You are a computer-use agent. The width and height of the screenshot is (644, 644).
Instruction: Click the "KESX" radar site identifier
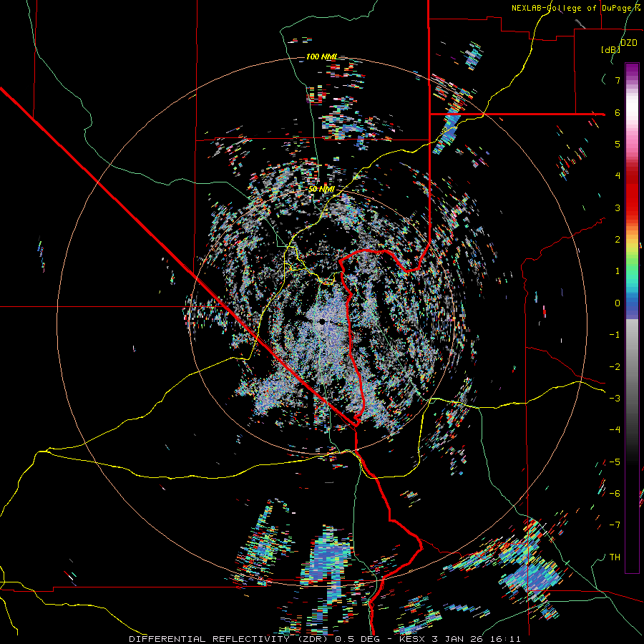[x=414, y=639]
